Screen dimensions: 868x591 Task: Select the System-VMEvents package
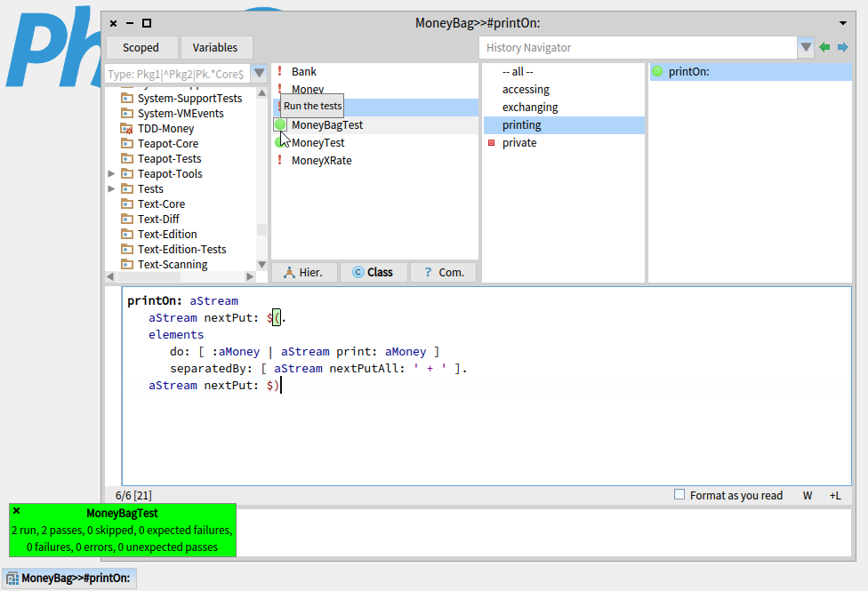181,114
